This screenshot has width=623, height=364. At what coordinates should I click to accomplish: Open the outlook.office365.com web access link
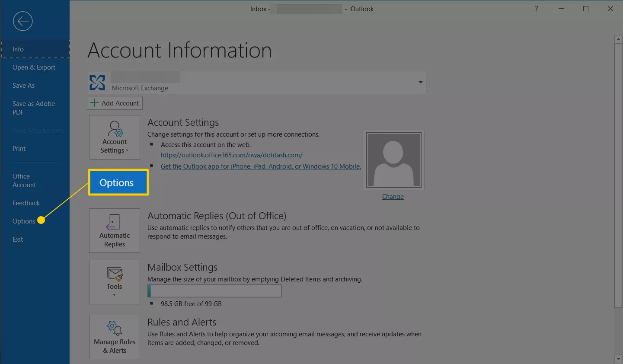pos(232,155)
